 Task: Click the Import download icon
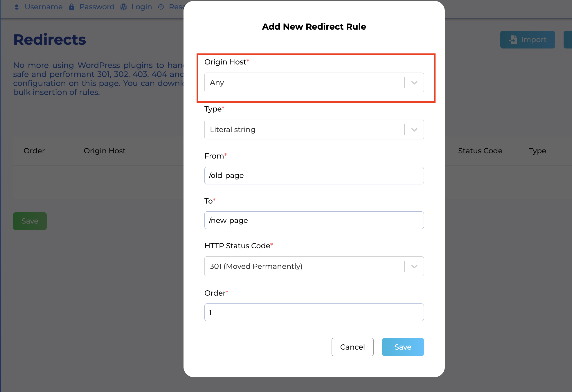(513, 39)
